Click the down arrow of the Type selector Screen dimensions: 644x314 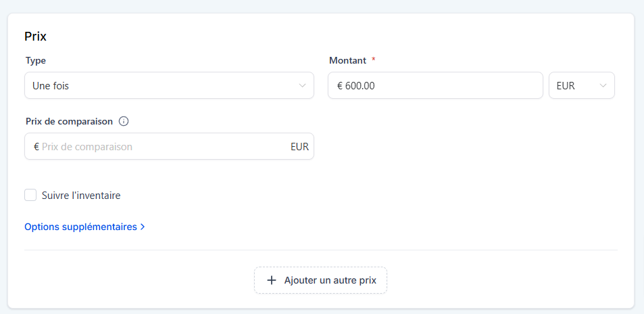[x=302, y=86]
